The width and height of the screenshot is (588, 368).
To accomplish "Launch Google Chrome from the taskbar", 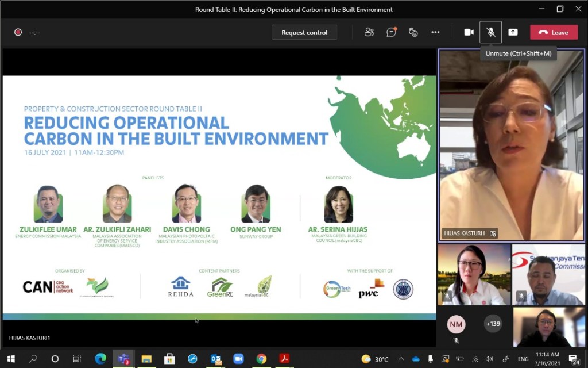I will pyautogui.click(x=261, y=359).
